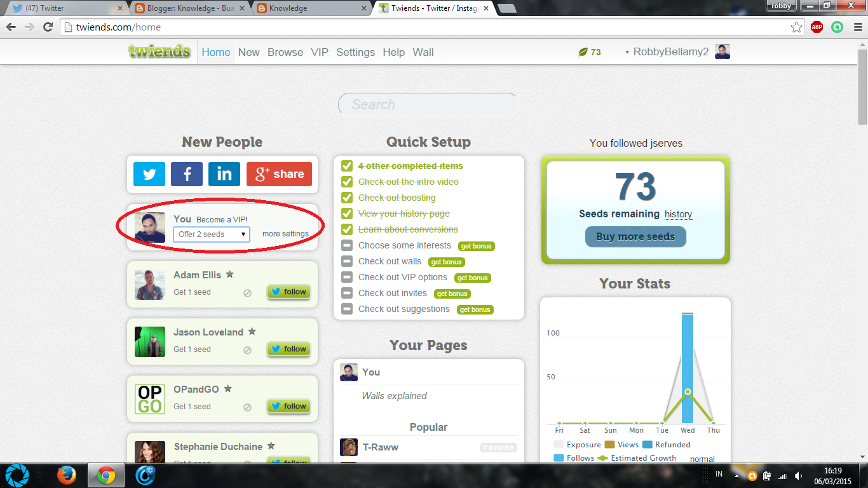The image size is (868, 488).
Task: Skip OPandGO with the block icon
Action: click(x=248, y=407)
